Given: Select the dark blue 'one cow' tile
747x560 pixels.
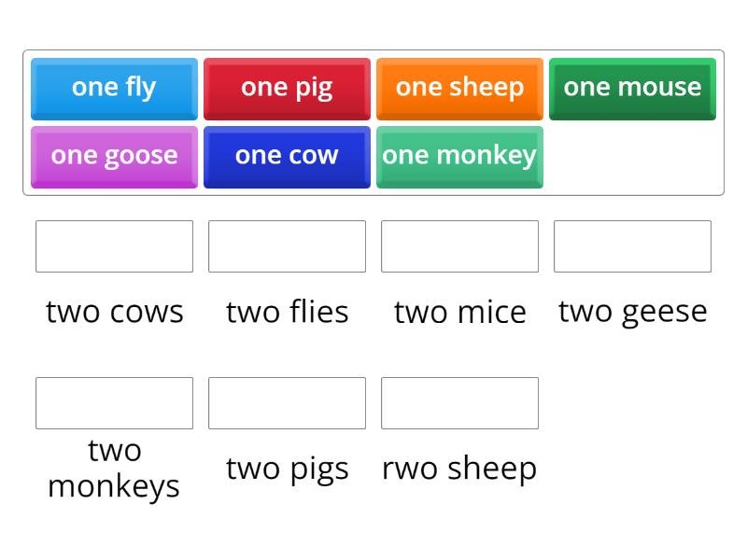Looking at the screenshot, I should tap(287, 155).
